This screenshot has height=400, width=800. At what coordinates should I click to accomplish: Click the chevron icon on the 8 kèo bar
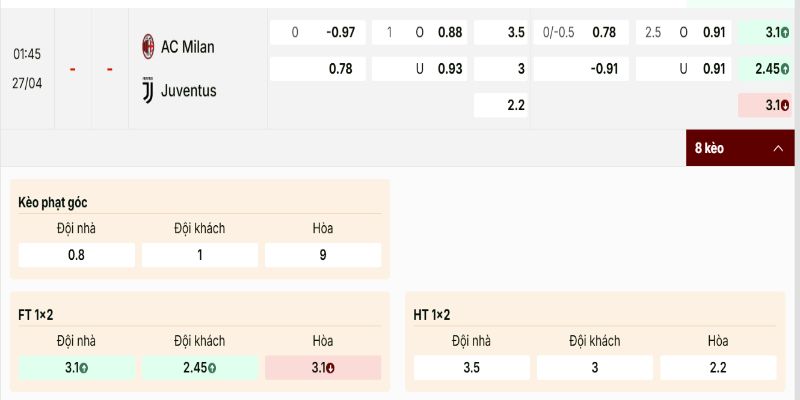click(778, 148)
